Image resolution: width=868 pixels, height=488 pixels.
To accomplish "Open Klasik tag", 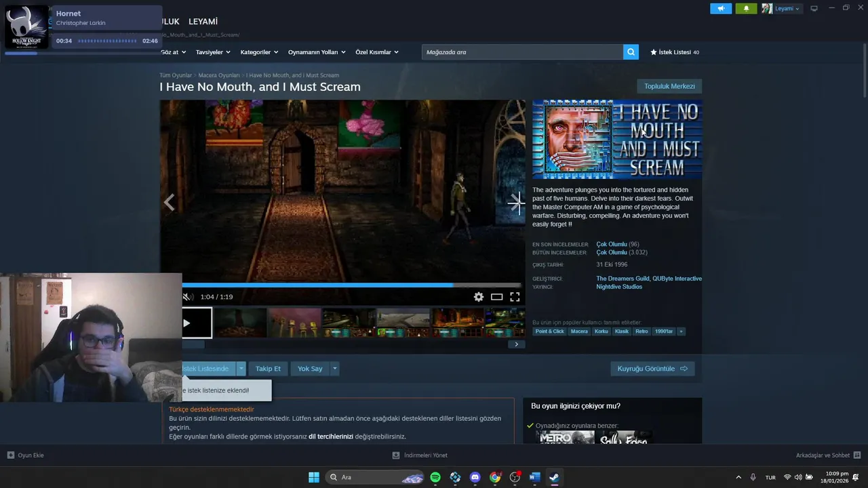I will [x=622, y=331].
